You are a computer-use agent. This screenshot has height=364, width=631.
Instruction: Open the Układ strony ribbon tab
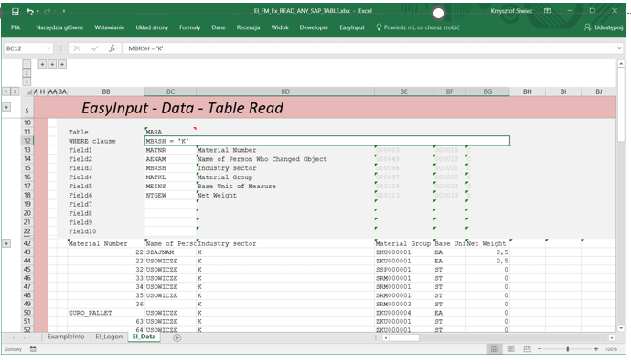[152, 27]
